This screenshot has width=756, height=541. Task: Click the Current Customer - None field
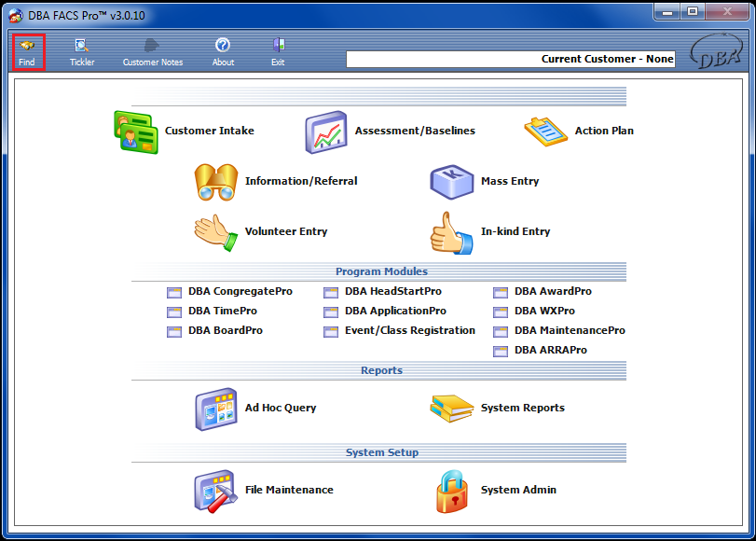(511, 60)
